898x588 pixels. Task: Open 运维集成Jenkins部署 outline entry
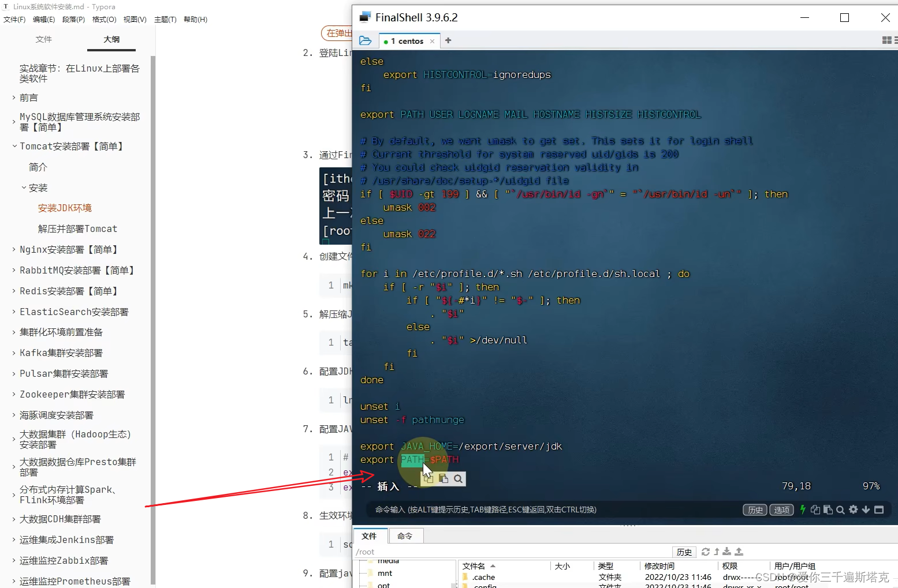(x=66, y=540)
